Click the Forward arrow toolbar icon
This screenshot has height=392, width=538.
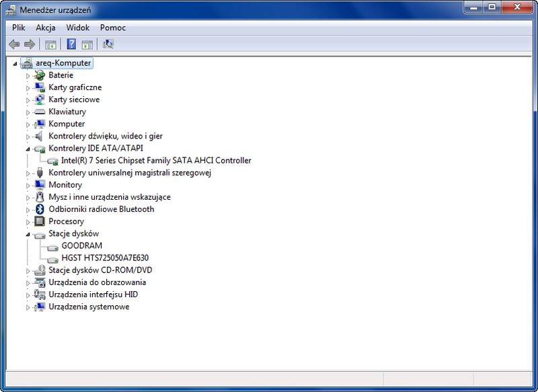tap(30, 44)
